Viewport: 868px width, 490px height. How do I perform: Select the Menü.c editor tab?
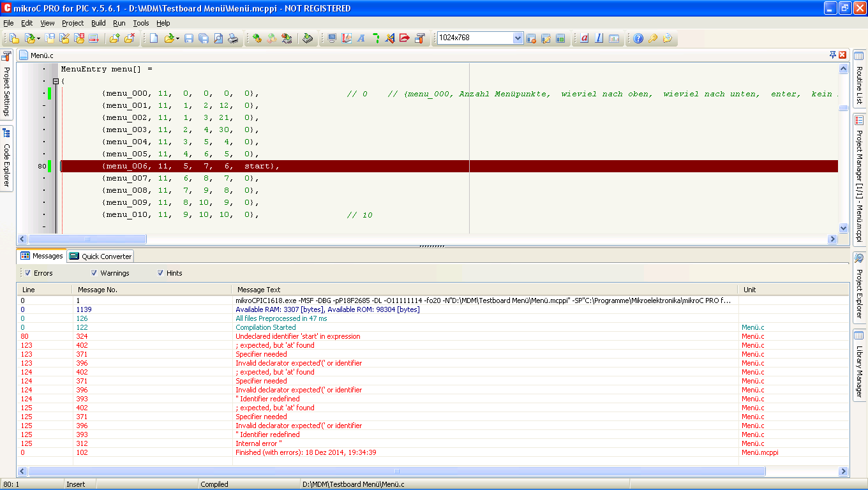(x=36, y=56)
